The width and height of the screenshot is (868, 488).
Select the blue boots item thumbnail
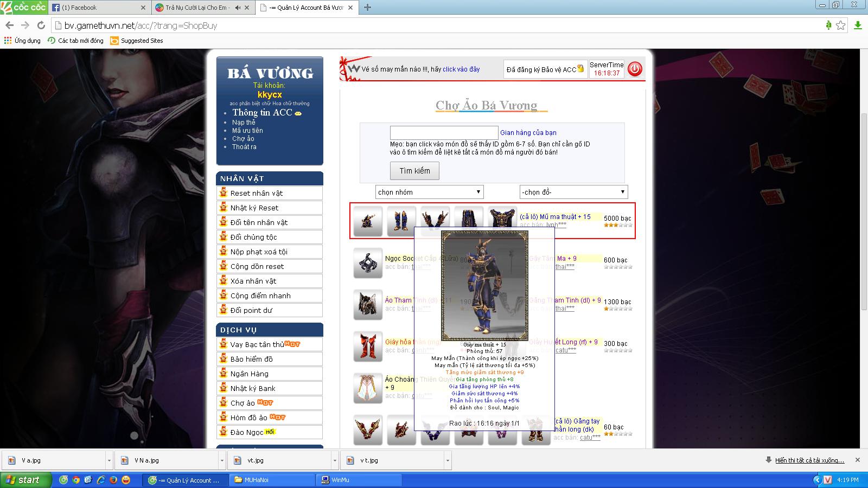401,221
